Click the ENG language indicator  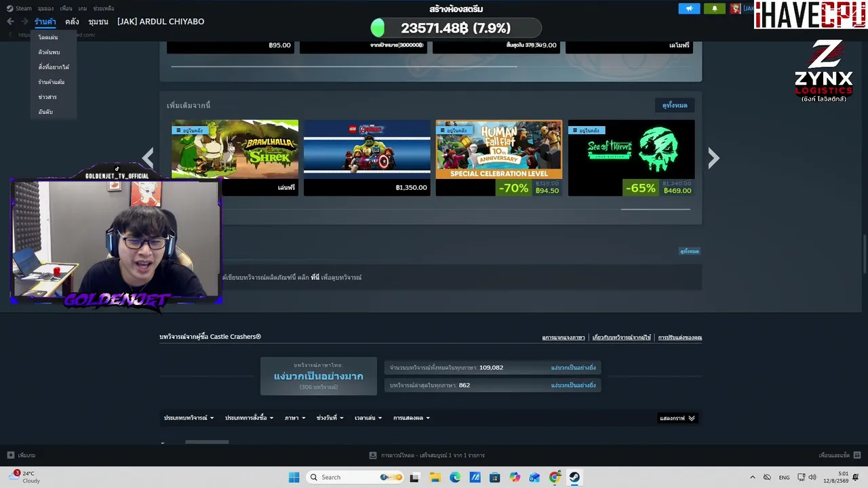click(x=784, y=477)
